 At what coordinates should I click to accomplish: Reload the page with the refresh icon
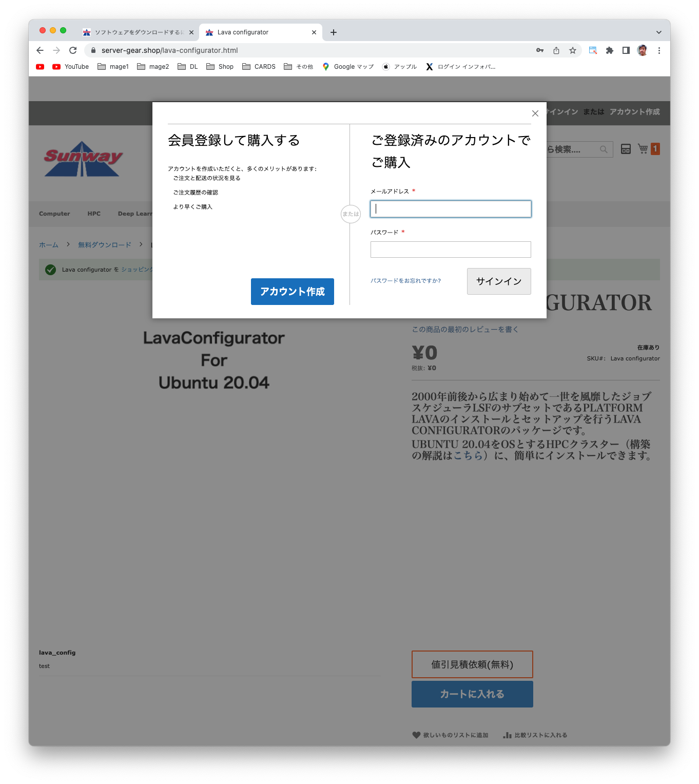point(73,50)
